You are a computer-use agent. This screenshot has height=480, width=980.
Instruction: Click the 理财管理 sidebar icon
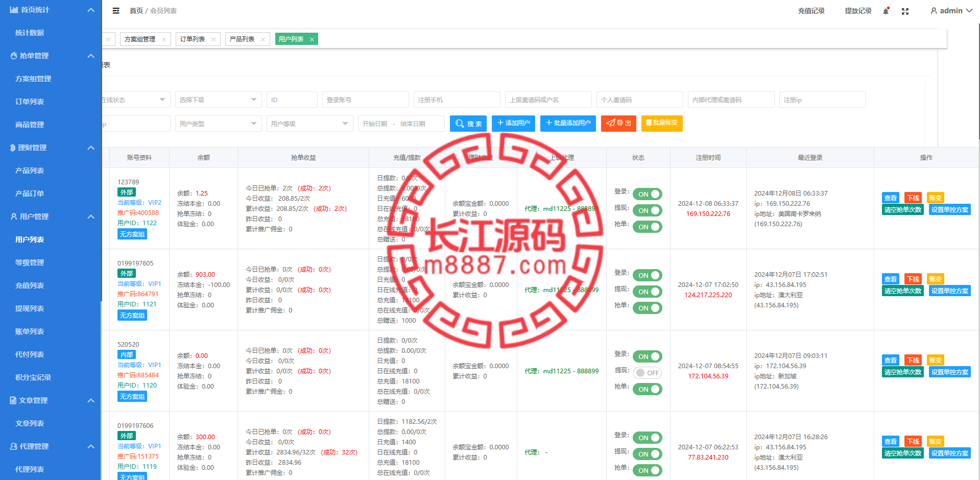click(13, 148)
